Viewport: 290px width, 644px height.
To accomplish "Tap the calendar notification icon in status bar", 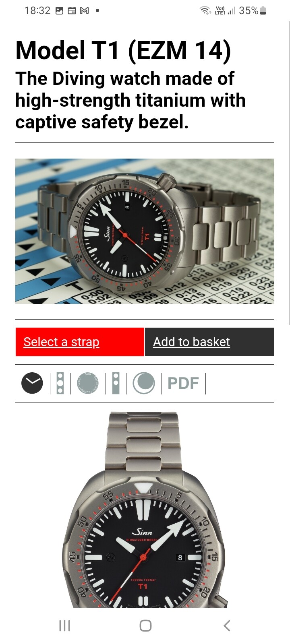I will [x=72, y=11].
